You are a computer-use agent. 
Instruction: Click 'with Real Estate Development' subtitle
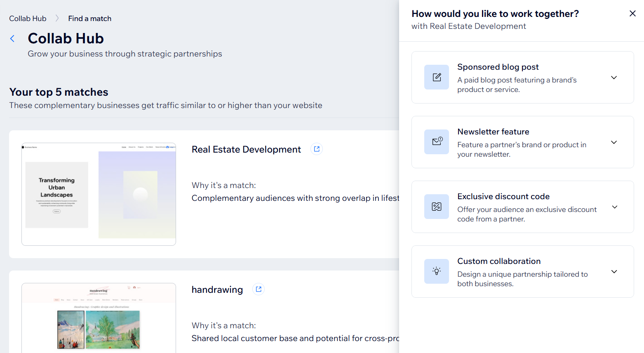click(469, 26)
